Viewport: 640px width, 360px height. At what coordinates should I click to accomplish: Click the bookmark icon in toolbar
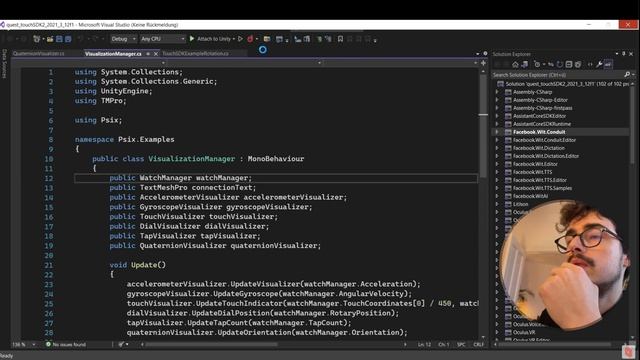[340, 39]
